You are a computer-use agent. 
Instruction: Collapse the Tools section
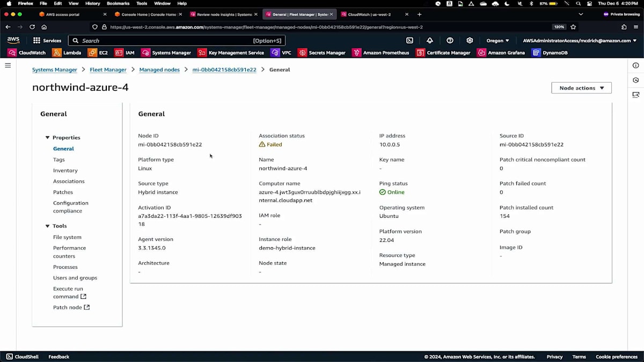click(x=47, y=226)
